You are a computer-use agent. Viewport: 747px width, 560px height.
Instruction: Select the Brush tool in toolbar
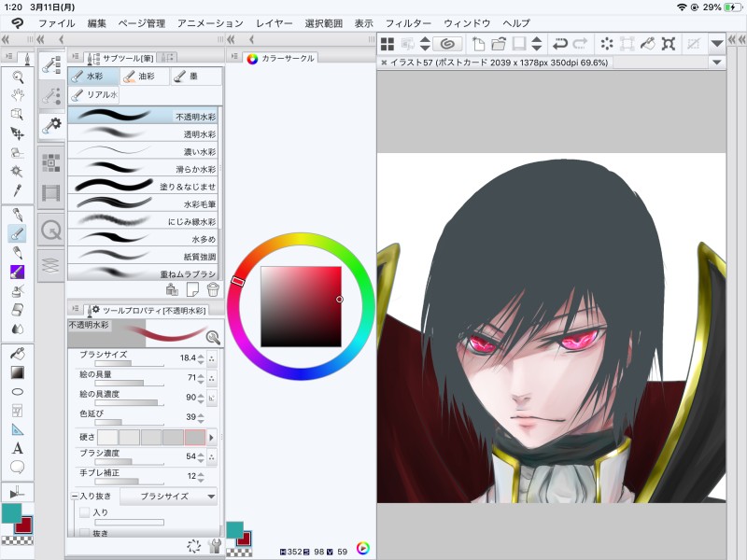pyautogui.click(x=18, y=233)
